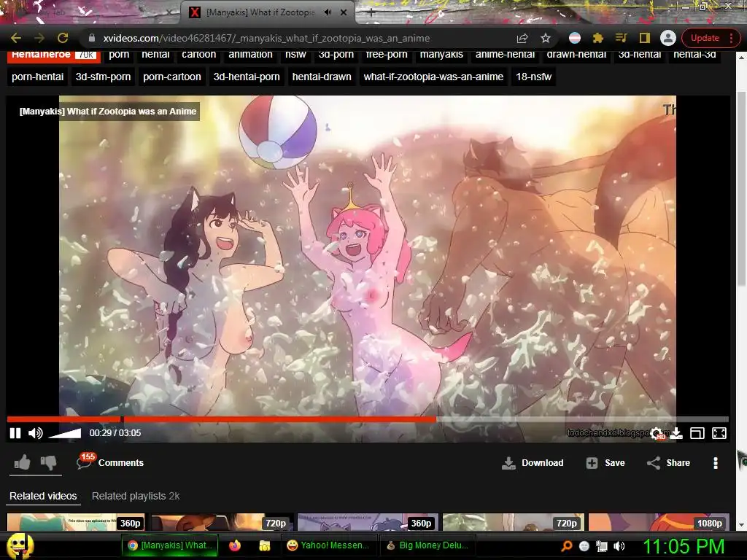Open the related thumbnail labeled 1080p
The image size is (747, 560).
(x=659, y=522)
